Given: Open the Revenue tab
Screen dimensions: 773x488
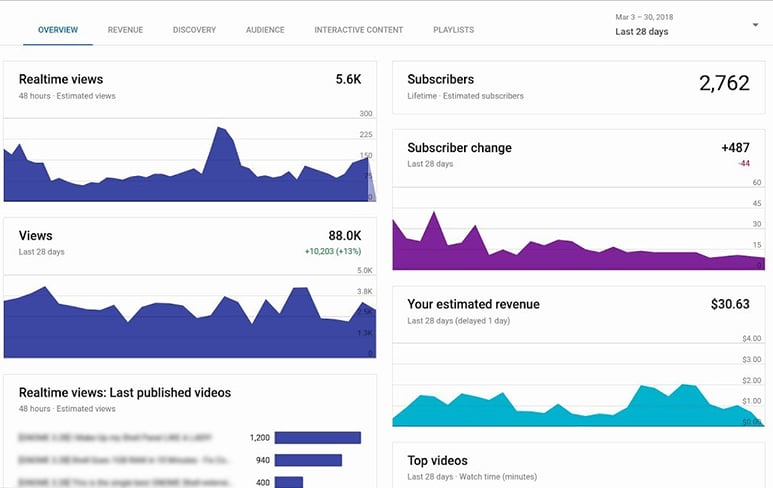Looking at the screenshot, I should pyautogui.click(x=125, y=30).
